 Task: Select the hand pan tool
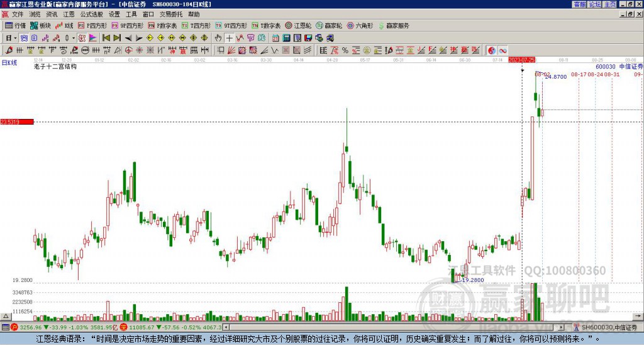[218, 38]
